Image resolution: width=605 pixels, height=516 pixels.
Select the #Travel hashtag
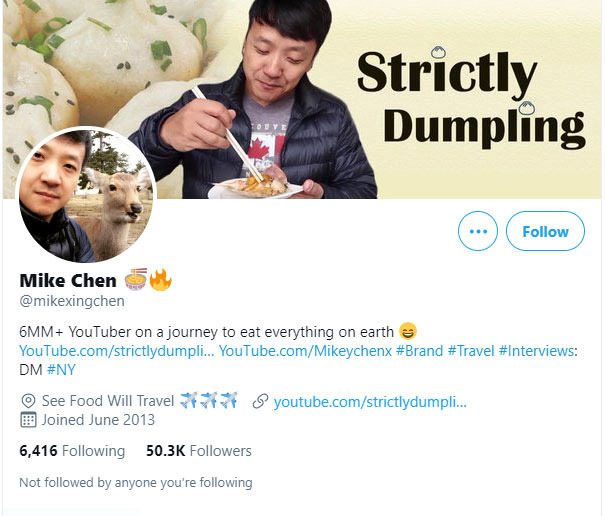click(471, 351)
